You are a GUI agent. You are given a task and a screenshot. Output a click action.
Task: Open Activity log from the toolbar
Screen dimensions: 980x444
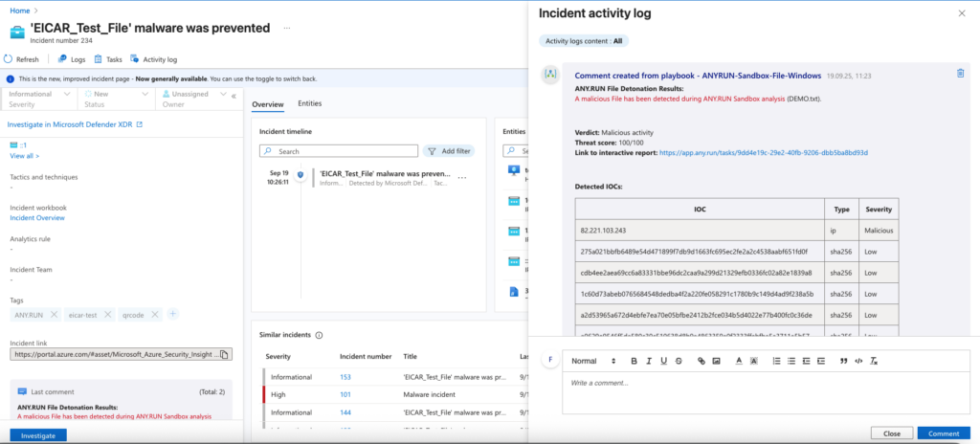coord(153,59)
